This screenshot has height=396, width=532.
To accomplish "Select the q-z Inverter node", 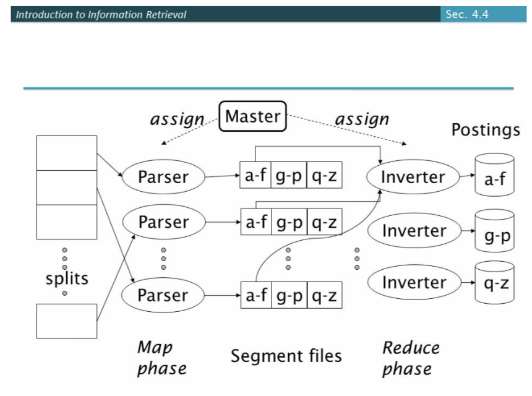I will (x=415, y=283).
